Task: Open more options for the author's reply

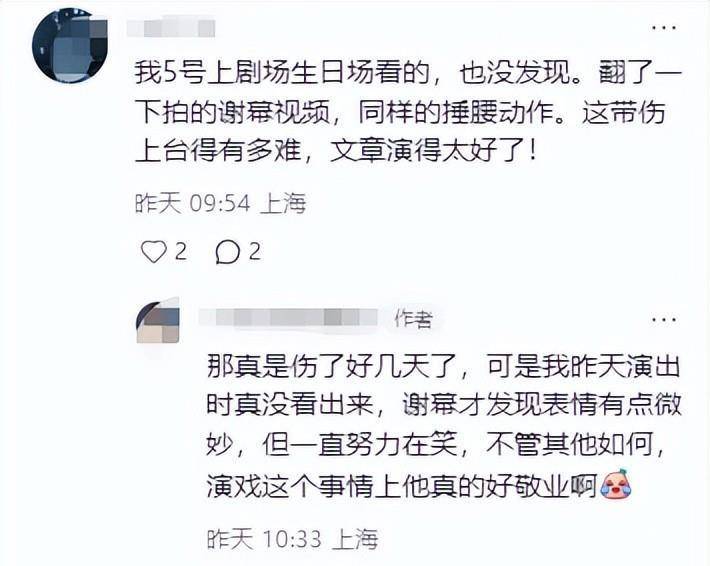Action: point(664,319)
